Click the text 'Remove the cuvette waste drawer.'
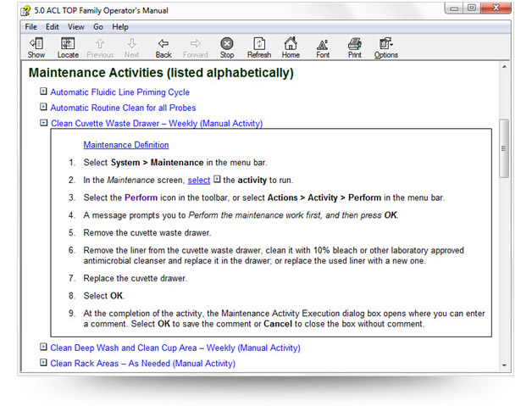 (x=147, y=233)
